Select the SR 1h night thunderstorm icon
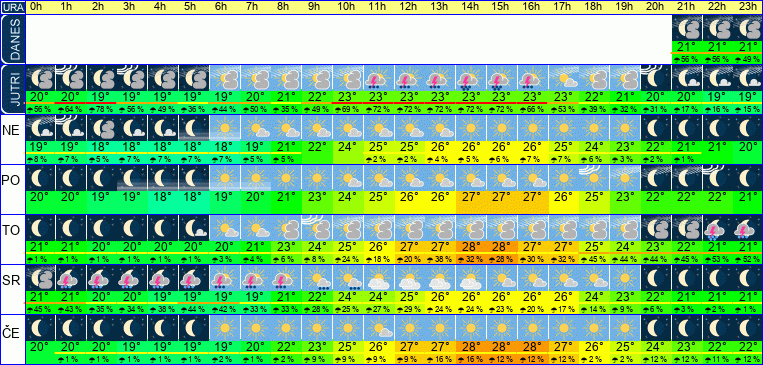This screenshot has height=365, width=763. click(70, 278)
